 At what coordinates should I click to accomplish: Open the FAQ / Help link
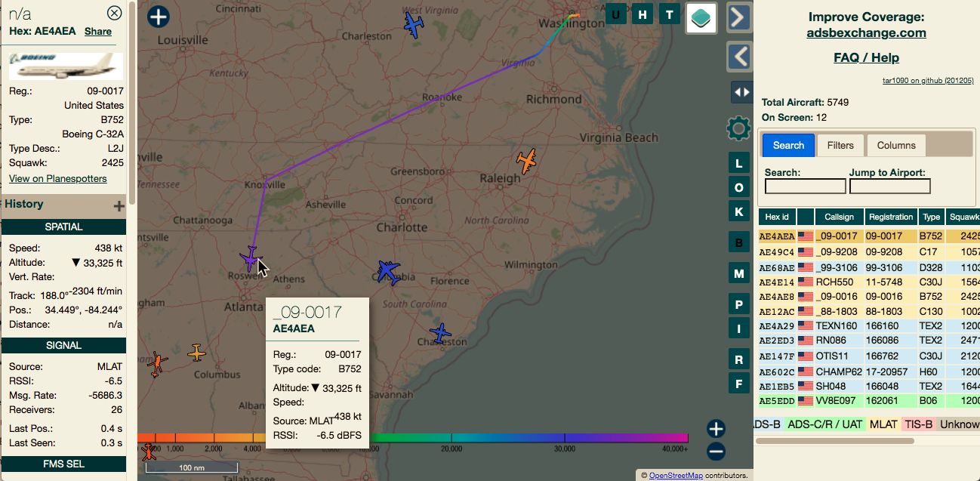coord(866,57)
